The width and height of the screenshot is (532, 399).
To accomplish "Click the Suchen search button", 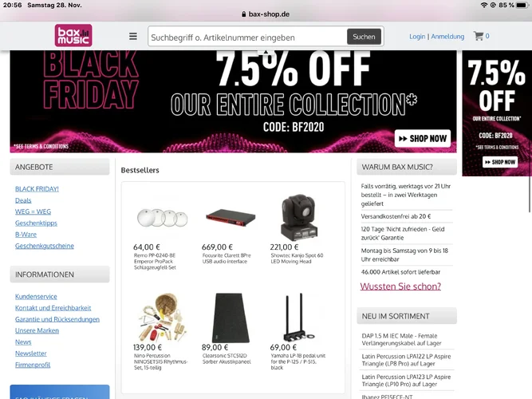I will pos(364,37).
